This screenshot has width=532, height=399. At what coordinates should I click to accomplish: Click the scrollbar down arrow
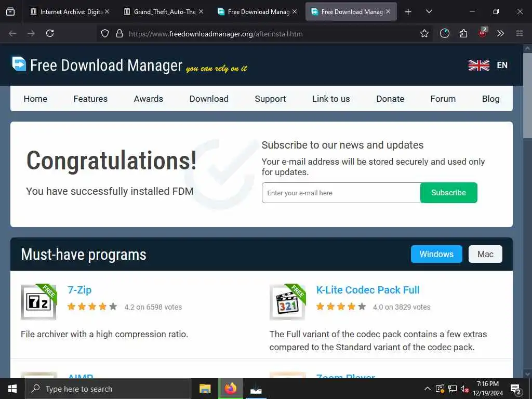tap(527, 374)
